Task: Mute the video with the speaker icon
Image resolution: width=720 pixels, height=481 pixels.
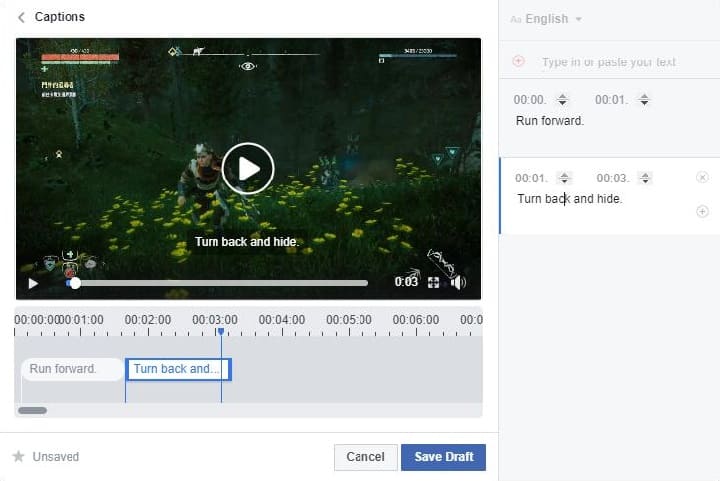Action: (458, 283)
